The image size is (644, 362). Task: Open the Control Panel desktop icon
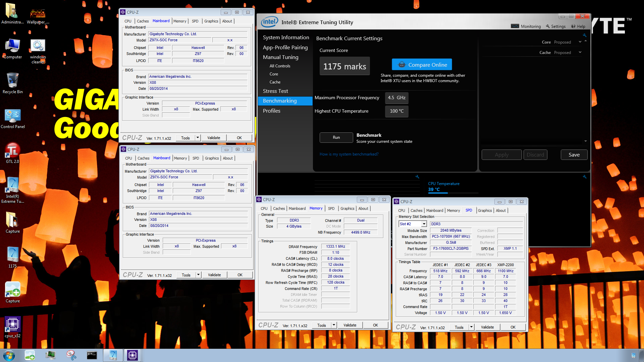click(x=12, y=118)
